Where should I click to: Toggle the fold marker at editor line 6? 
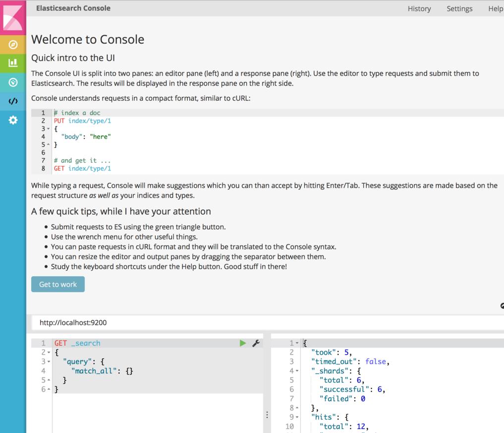(49, 389)
